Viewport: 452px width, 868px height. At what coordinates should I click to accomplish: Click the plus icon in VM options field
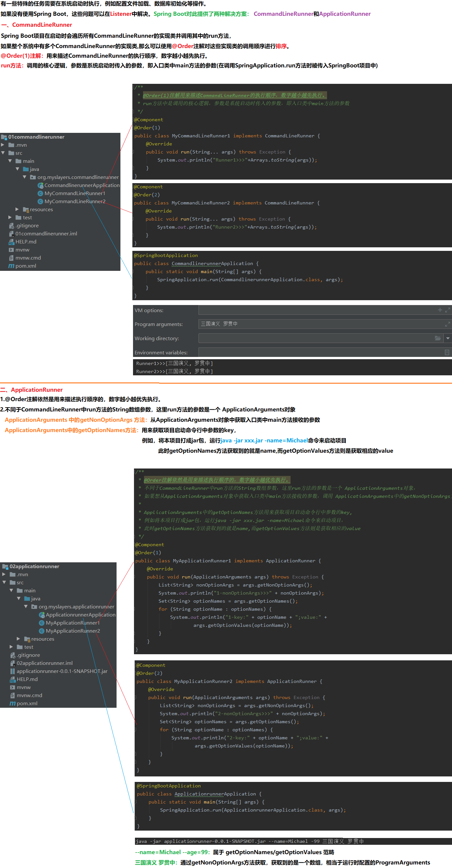point(440,310)
